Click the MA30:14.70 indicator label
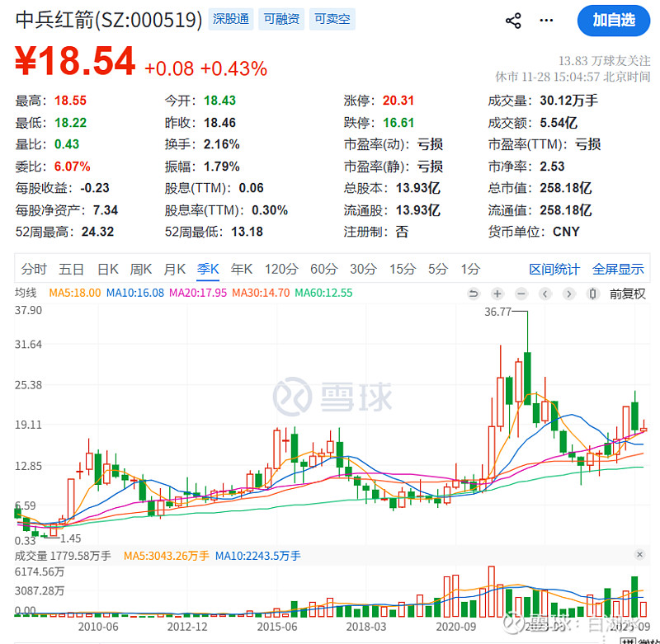660x644 pixels. coord(261,293)
